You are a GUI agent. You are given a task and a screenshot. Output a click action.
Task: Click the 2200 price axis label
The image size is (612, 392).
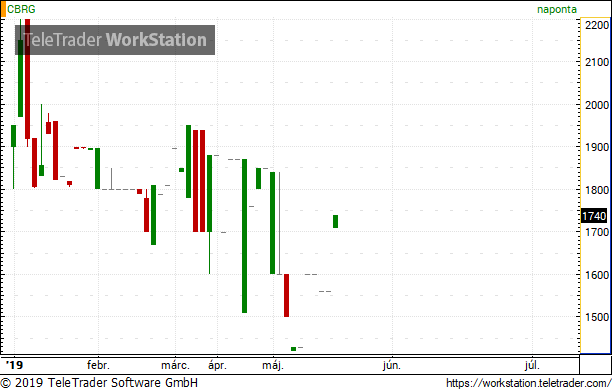[597, 25]
